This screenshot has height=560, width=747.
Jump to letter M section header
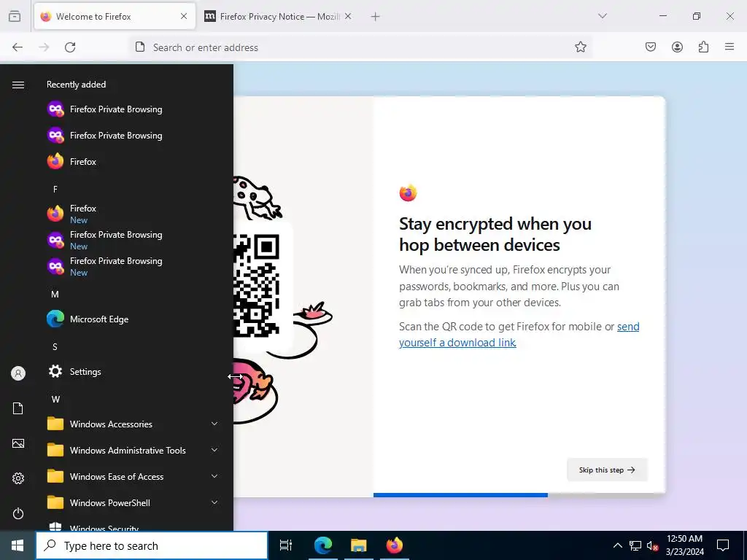click(55, 295)
